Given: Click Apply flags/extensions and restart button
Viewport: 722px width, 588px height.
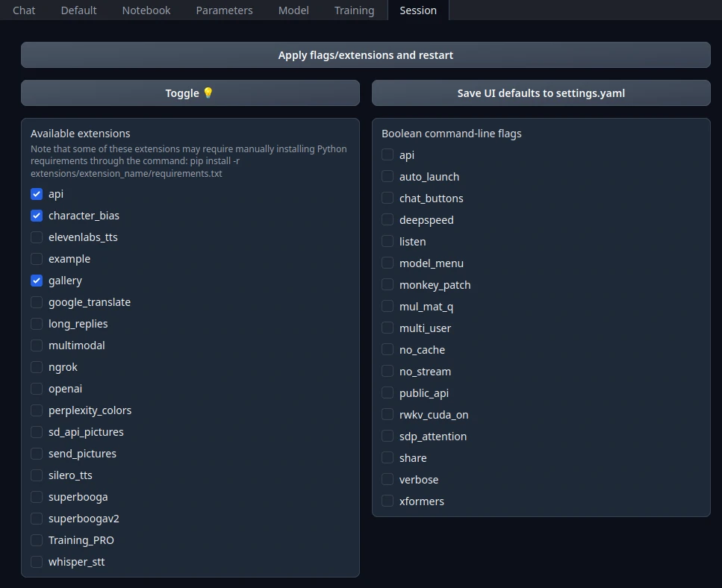Looking at the screenshot, I should 365,55.
